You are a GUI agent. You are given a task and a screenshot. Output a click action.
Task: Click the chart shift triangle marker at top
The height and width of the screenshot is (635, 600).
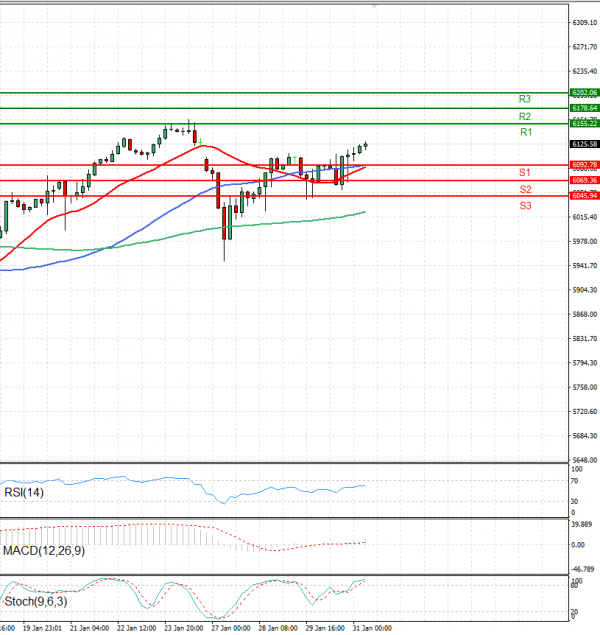374,6
